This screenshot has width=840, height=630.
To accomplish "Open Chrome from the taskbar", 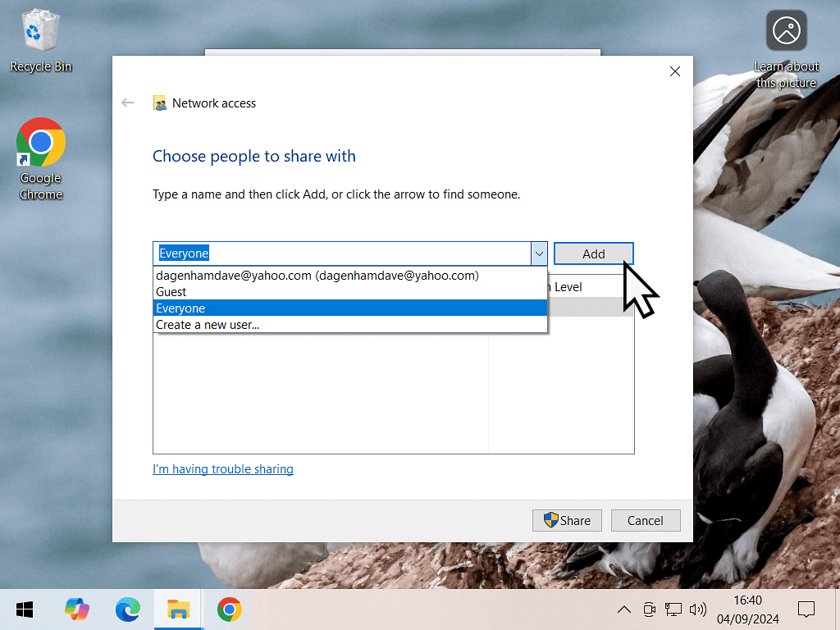I will tap(229, 609).
